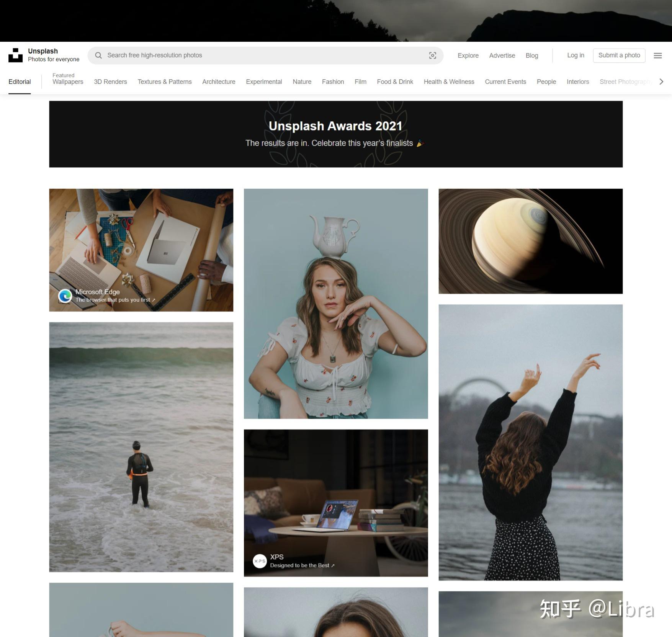Click the Microsoft Edge logo on the ad
The height and width of the screenshot is (637, 672).
coord(65,296)
